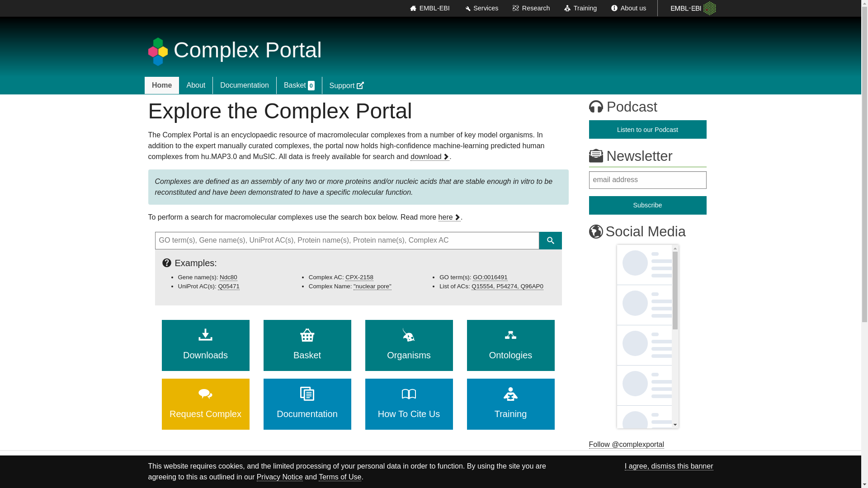Select the Documentation tab in navigation
Image resolution: width=868 pixels, height=488 pixels.
(245, 85)
